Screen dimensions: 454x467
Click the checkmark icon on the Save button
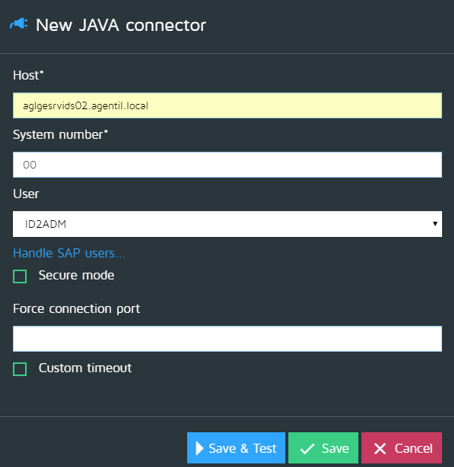pos(307,449)
